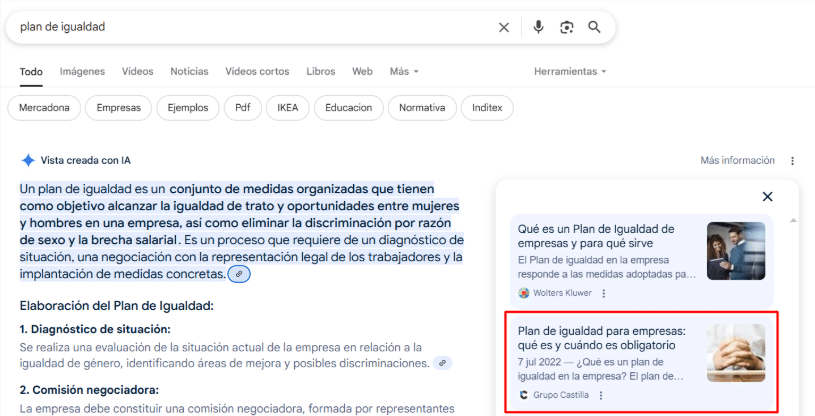Filter by the Normativa chip
The height and width of the screenshot is (416, 815).
pyautogui.click(x=422, y=108)
